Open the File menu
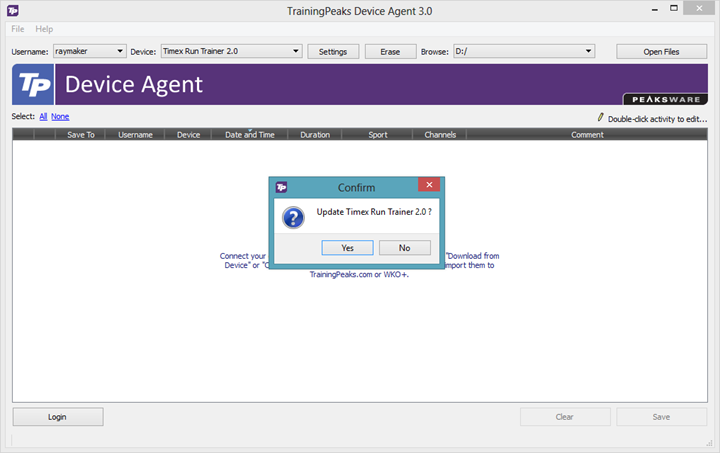The height and width of the screenshot is (453, 720). tap(17, 29)
